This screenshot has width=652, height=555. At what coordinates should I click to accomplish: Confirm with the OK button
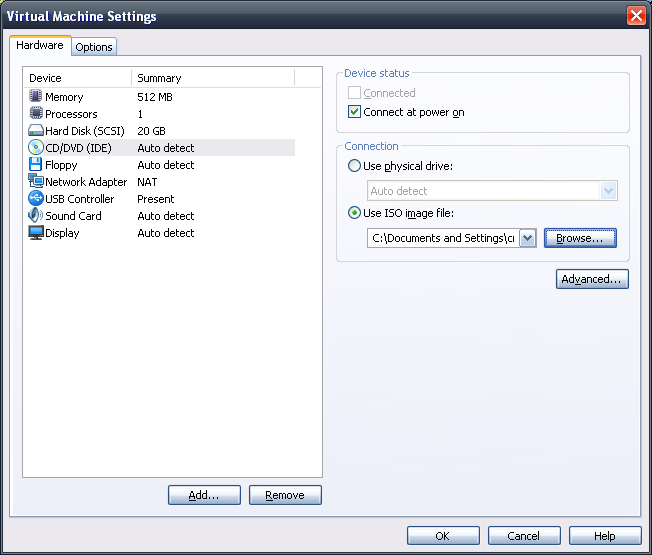click(x=443, y=535)
